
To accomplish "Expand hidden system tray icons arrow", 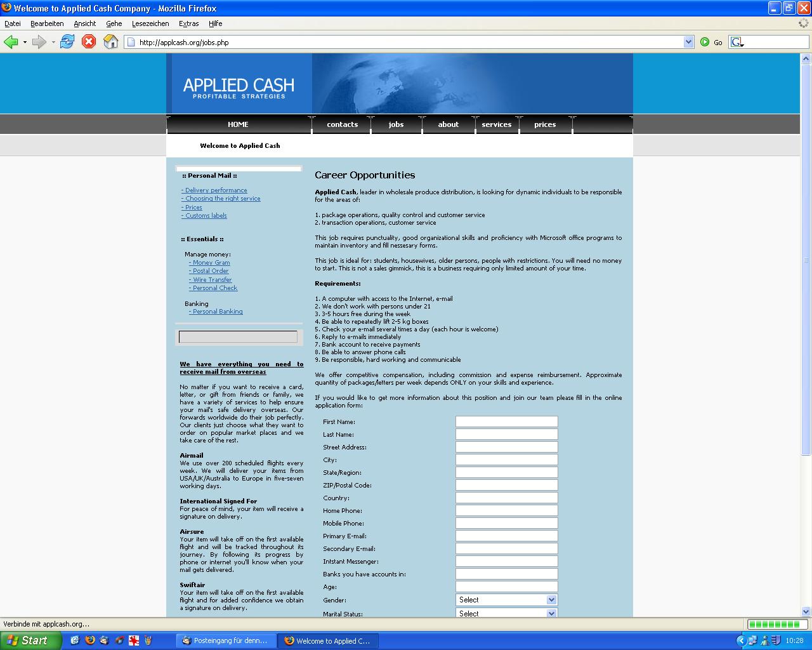I will 740,640.
